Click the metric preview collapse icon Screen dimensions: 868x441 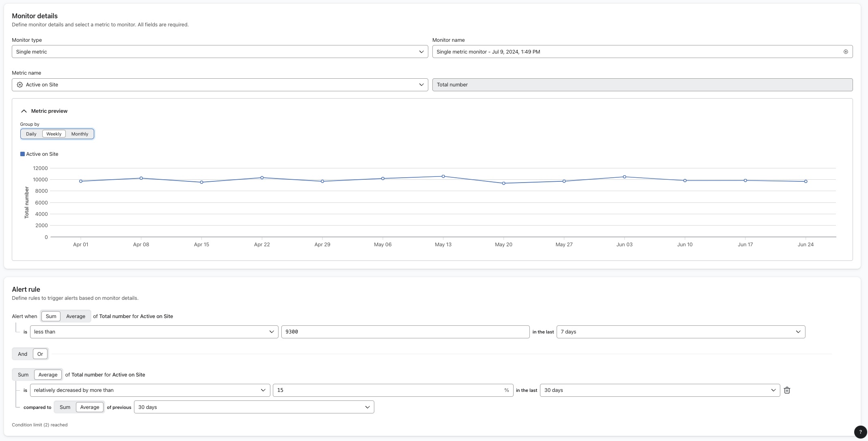[x=24, y=112]
